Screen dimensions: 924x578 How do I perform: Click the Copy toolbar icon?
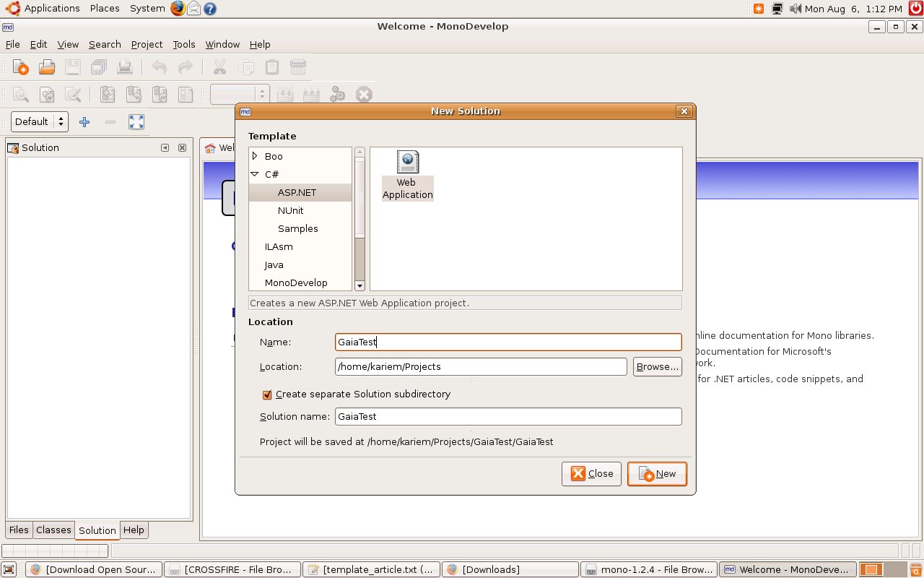(246, 67)
